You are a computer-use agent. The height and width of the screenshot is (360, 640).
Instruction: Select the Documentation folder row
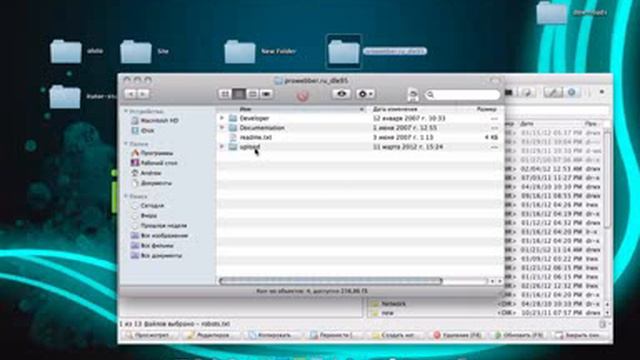(360, 128)
